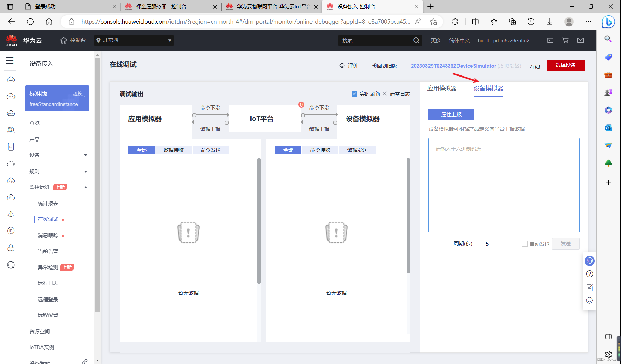Image resolution: width=621 pixels, height=364 pixels.
Task: Open the 简体中文 language menu
Action: [459, 40]
